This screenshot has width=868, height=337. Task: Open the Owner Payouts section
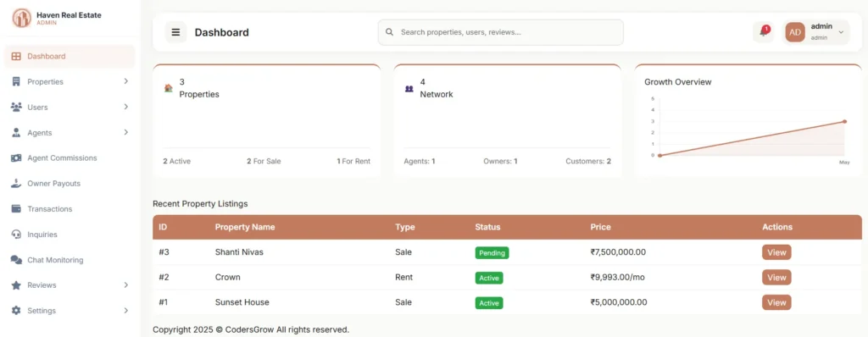tap(70, 184)
